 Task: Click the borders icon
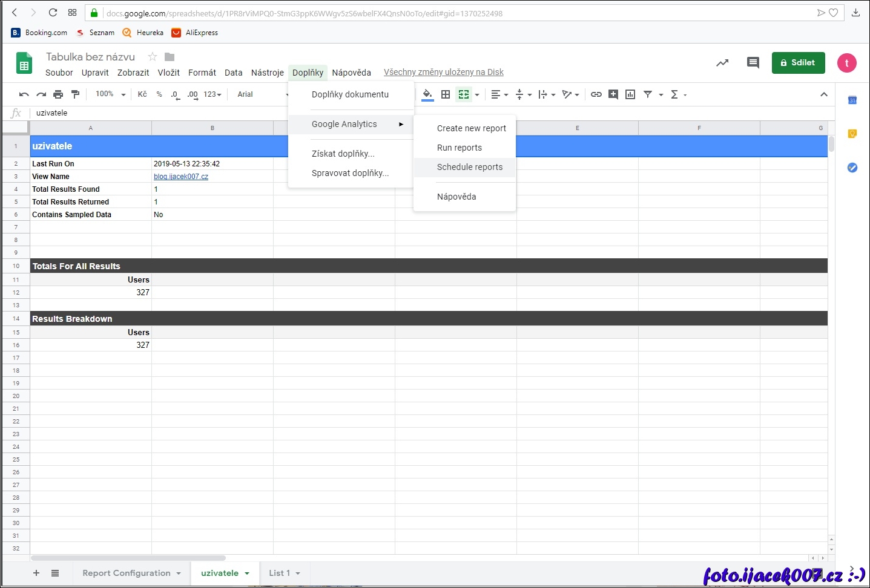(x=446, y=94)
